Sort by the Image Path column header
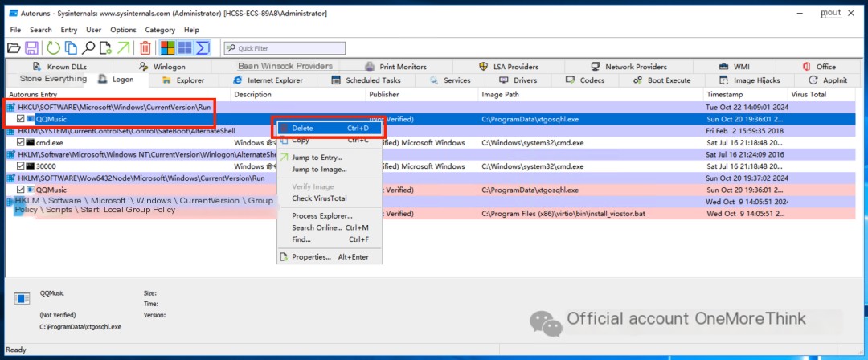 pos(592,95)
